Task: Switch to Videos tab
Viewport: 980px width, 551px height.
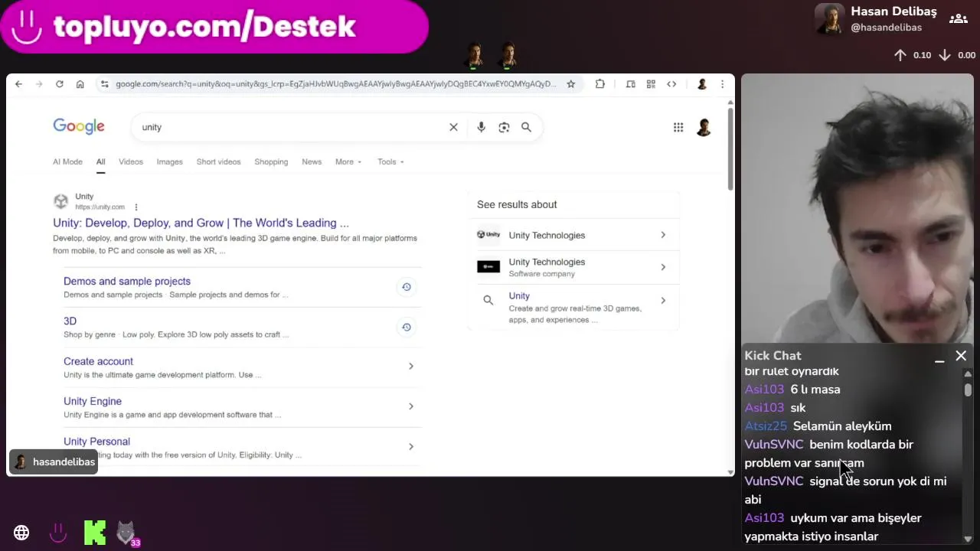Action: click(x=131, y=162)
